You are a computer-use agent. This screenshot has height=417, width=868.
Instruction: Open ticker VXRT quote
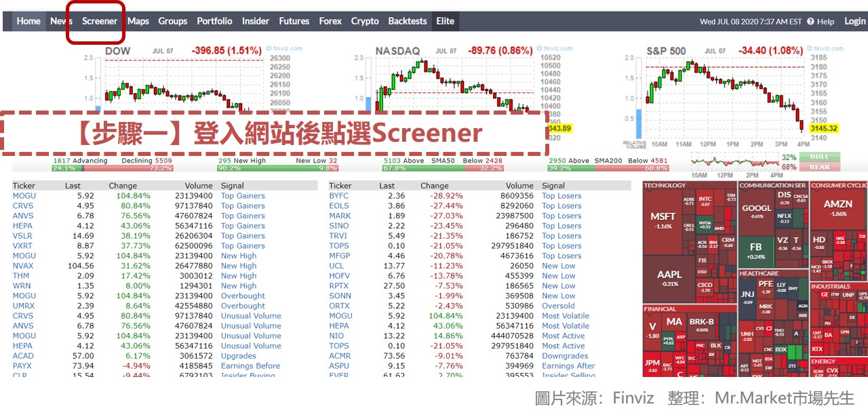tap(23, 246)
